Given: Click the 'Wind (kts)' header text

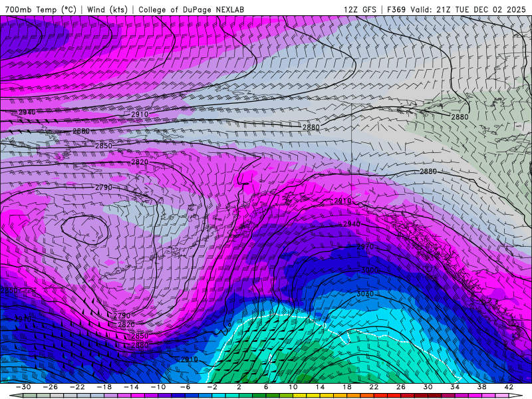Looking at the screenshot, I should [x=107, y=9].
